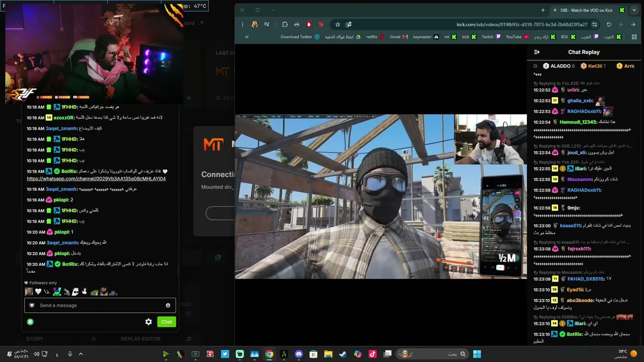Image resolution: width=644 pixels, height=362 pixels.
Task: Click the address bar URL
Action: (522, 24)
